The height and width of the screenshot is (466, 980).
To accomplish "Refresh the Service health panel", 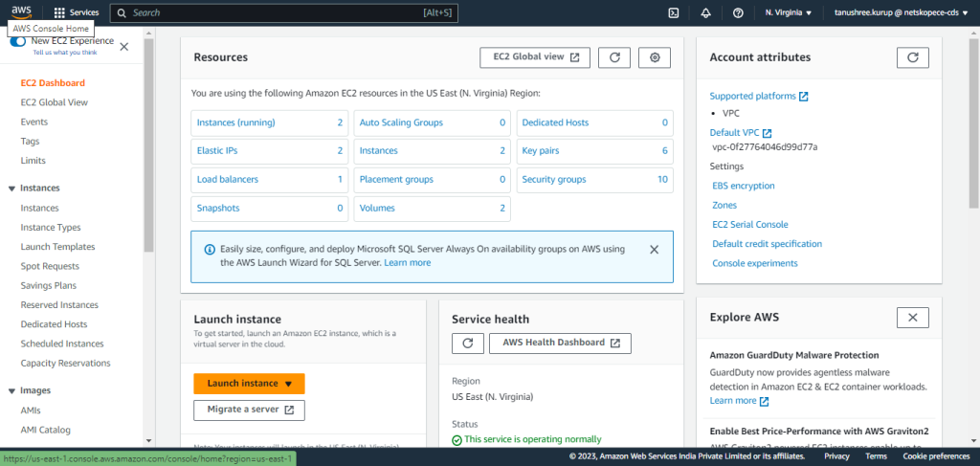I will (x=467, y=343).
